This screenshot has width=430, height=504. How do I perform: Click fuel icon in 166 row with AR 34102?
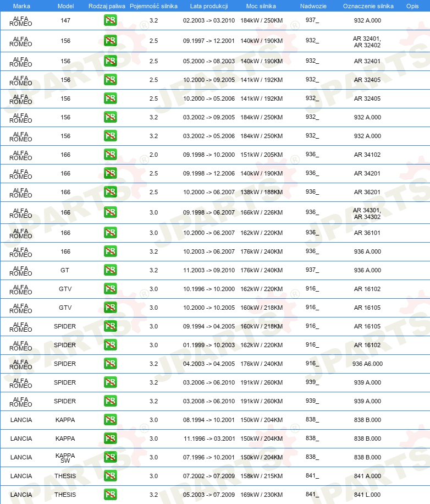tap(110, 154)
